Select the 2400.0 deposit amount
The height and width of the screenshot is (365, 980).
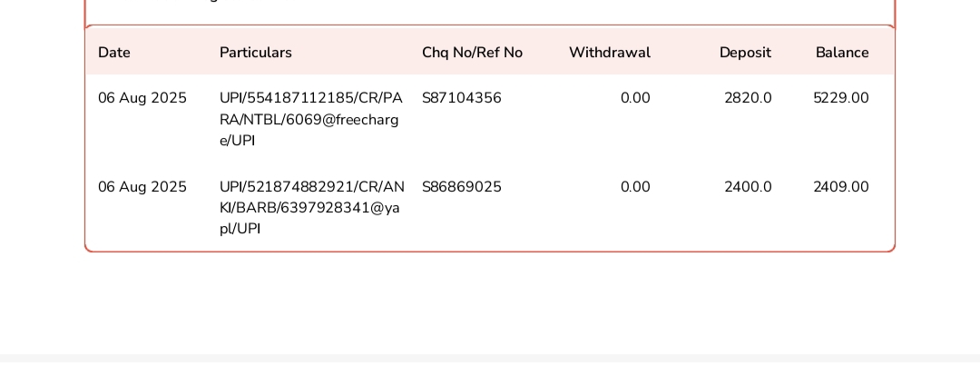coord(748,187)
